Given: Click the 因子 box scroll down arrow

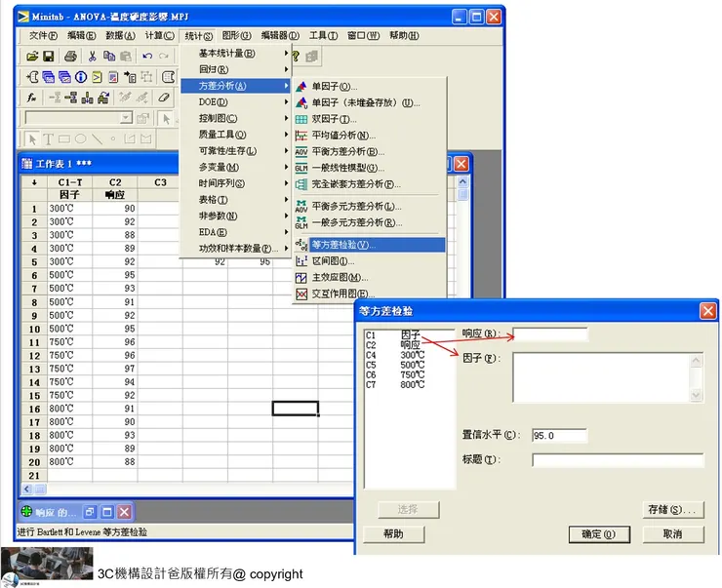Looking at the screenshot, I should 696,395.
